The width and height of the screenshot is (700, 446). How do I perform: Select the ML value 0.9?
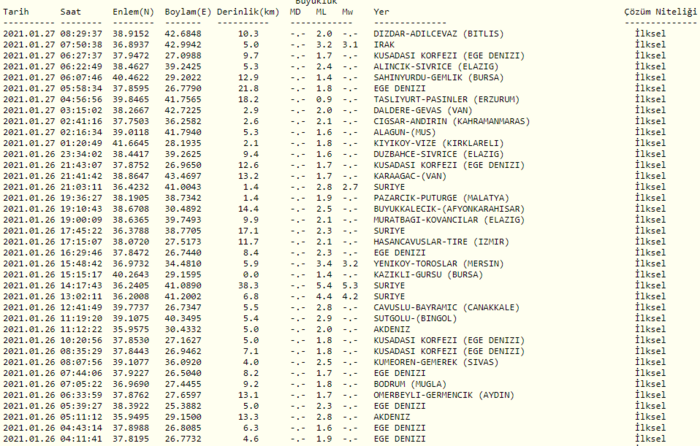click(324, 100)
